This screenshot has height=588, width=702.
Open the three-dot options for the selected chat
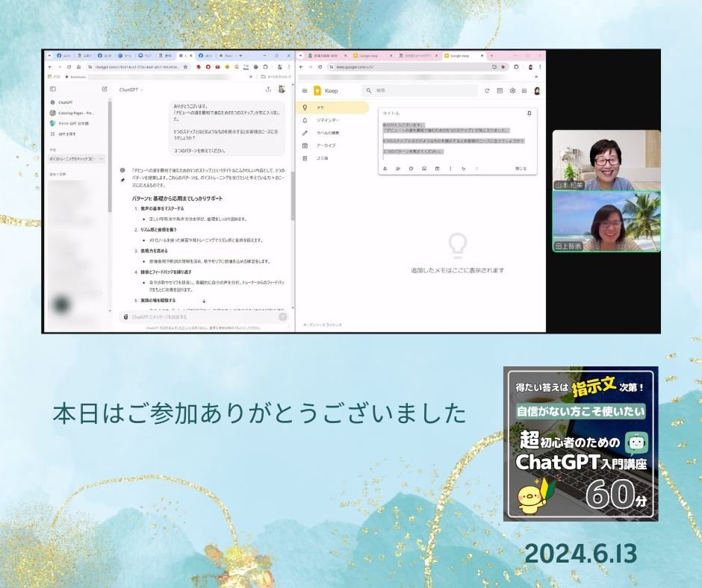tap(101, 159)
